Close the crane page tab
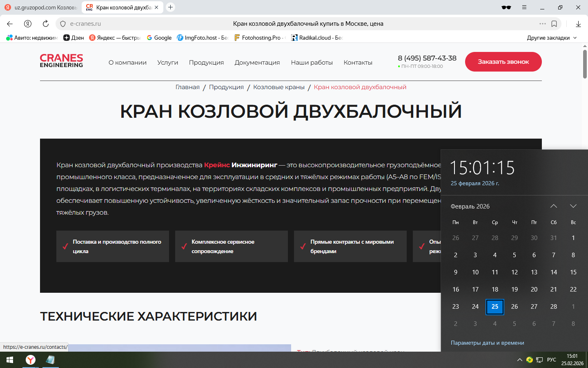588x368 pixels. click(156, 7)
